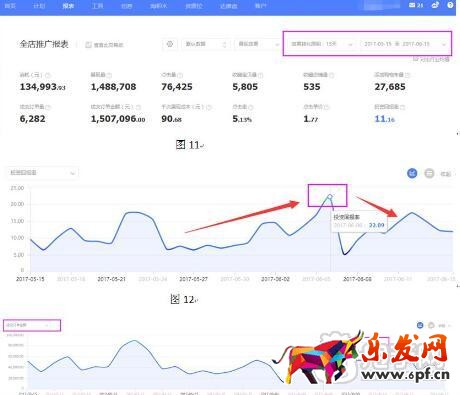Open the second filter dropdown before conversion period

click(x=257, y=44)
